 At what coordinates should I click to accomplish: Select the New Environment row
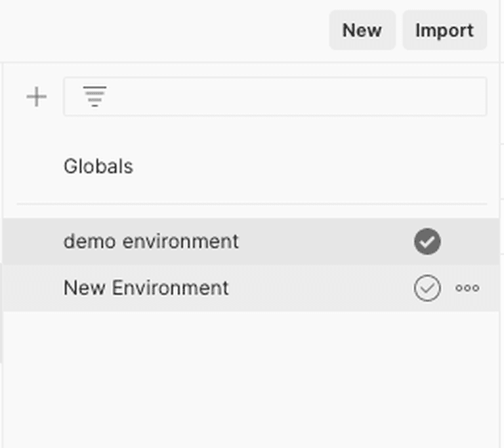click(x=251, y=288)
